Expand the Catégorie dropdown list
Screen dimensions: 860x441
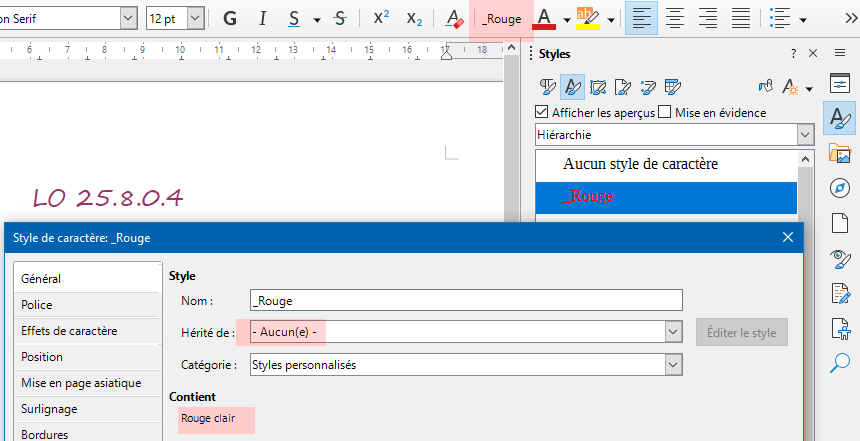click(673, 365)
